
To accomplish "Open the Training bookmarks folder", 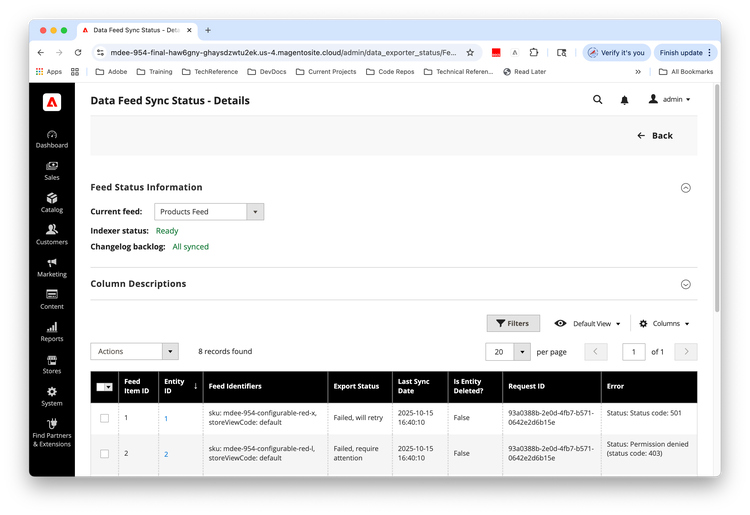I will (154, 72).
